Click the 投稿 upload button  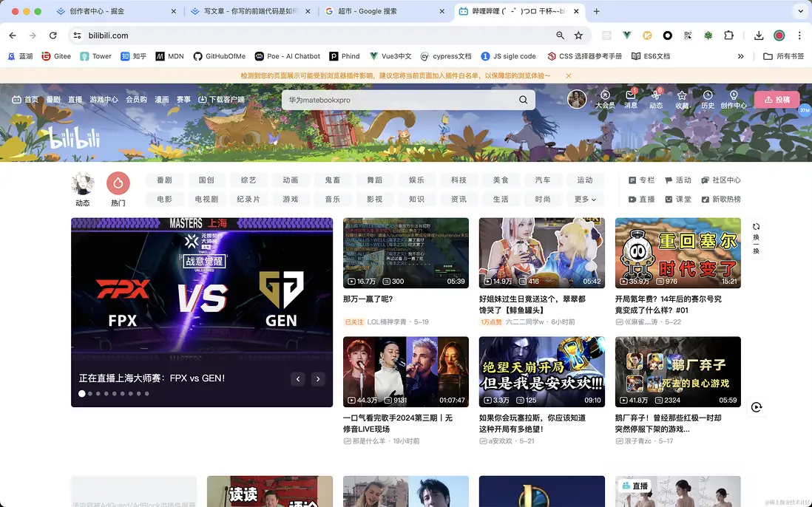[x=777, y=99]
